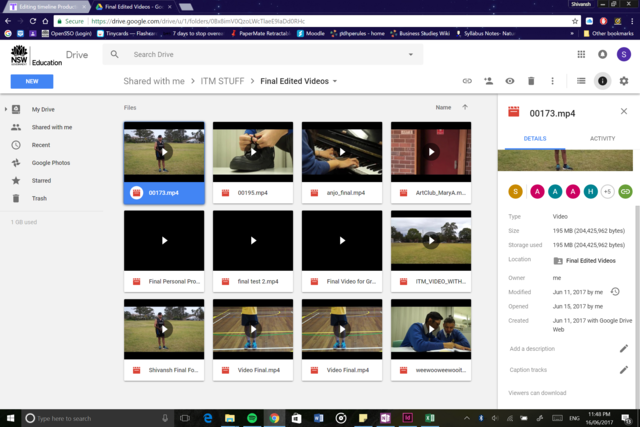Select the ITM_VIDEO_WITH... file
The height and width of the screenshot is (427, 640).
431,251
